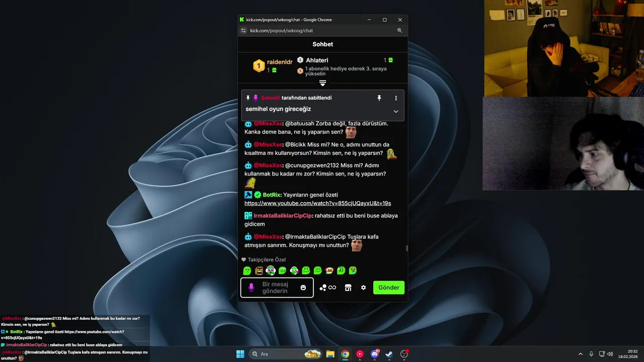Click MissXss name on the @Bicikk reply
The width and height of the screenshot is (644, 362).
pyautogui.click(x=268, y=145)
